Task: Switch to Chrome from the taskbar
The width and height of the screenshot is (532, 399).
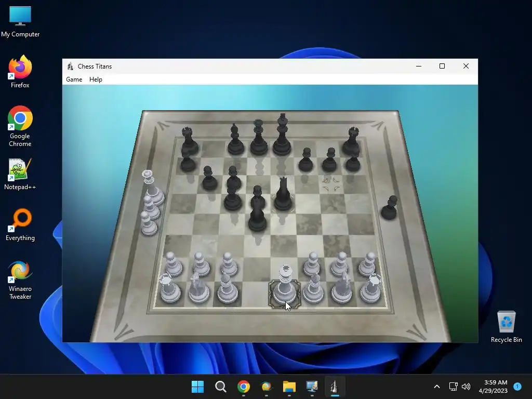Action: (x=243, y=387)
